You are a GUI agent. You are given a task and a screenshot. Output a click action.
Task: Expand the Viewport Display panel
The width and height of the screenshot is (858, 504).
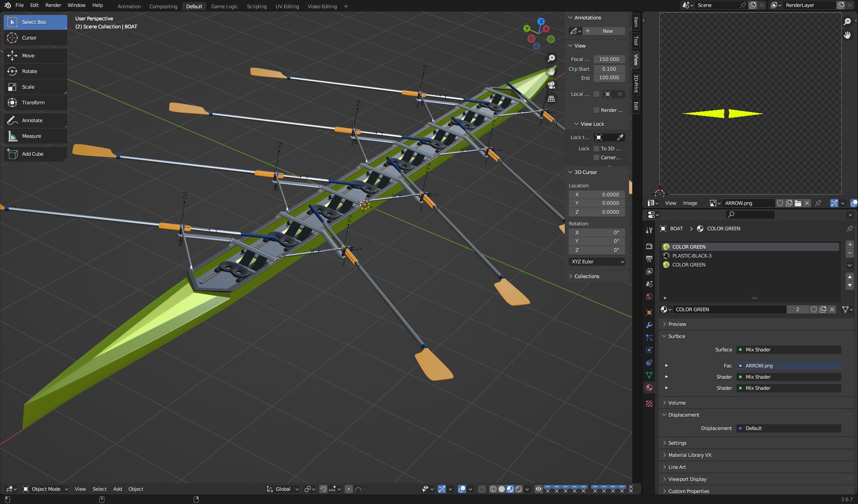click(x=687, y=479)
